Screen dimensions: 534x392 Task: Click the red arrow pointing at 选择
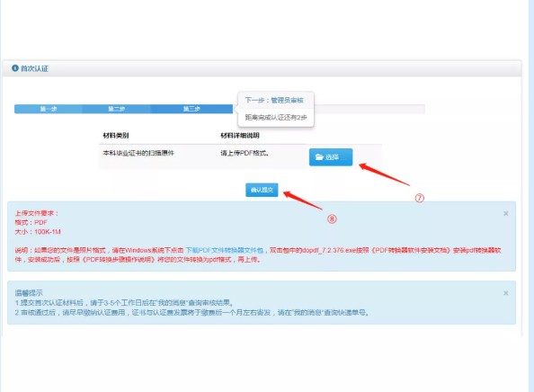(x=384, y=174)
